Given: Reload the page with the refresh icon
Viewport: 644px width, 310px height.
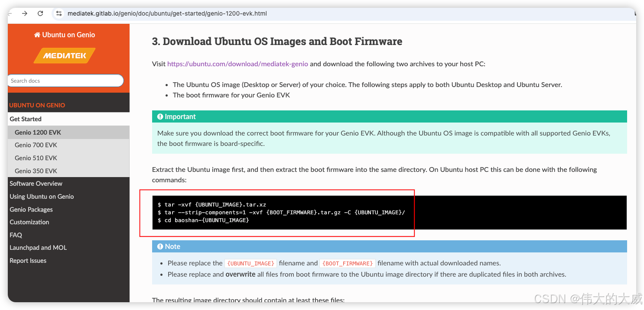Looking at the screenshot, I should click(x=40, y=13).
